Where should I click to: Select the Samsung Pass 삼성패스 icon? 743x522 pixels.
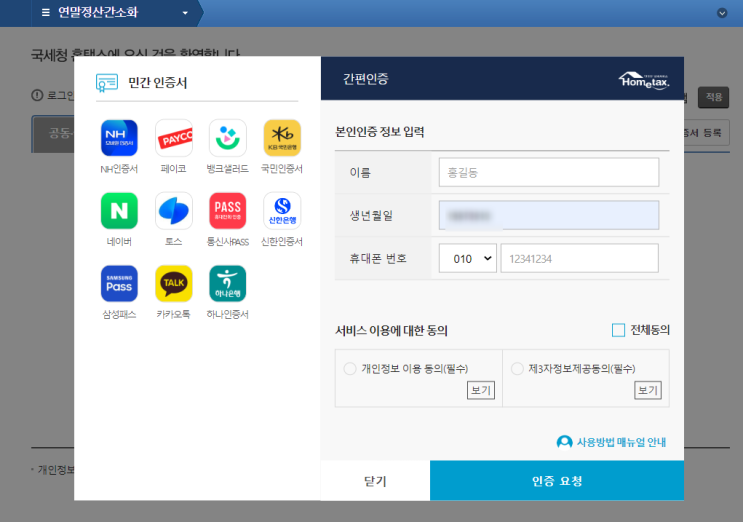(x=119, y=284)
